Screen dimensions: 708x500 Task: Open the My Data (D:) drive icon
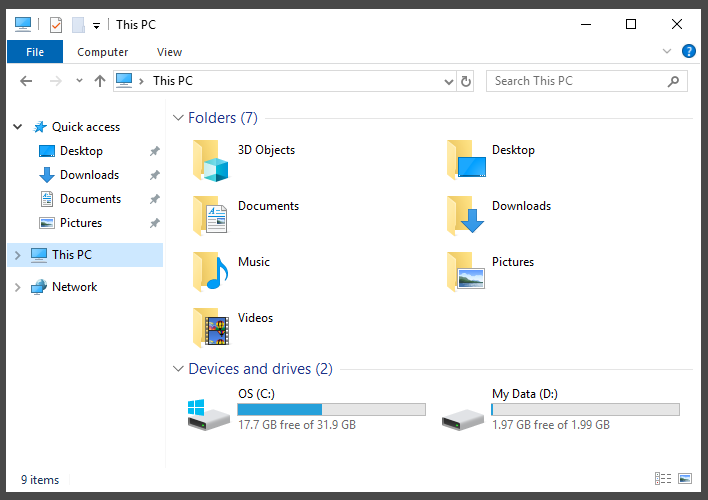(462, 413)
